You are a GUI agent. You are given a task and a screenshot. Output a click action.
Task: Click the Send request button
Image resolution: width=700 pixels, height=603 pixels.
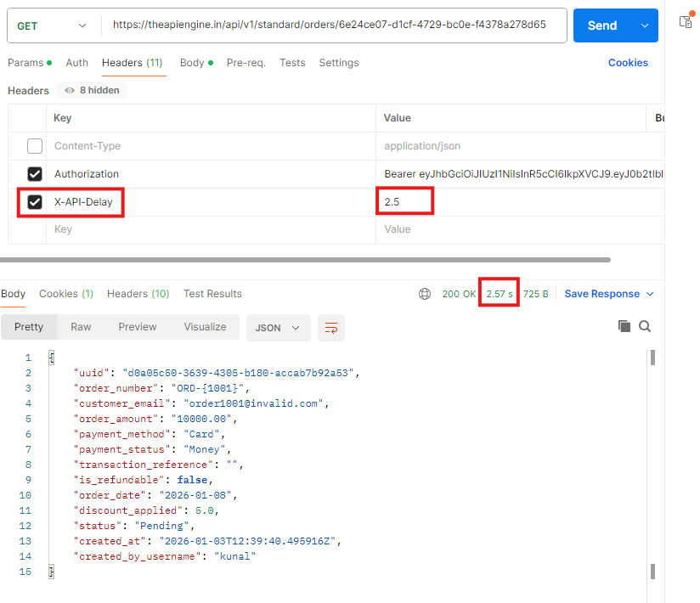point(601,25)
